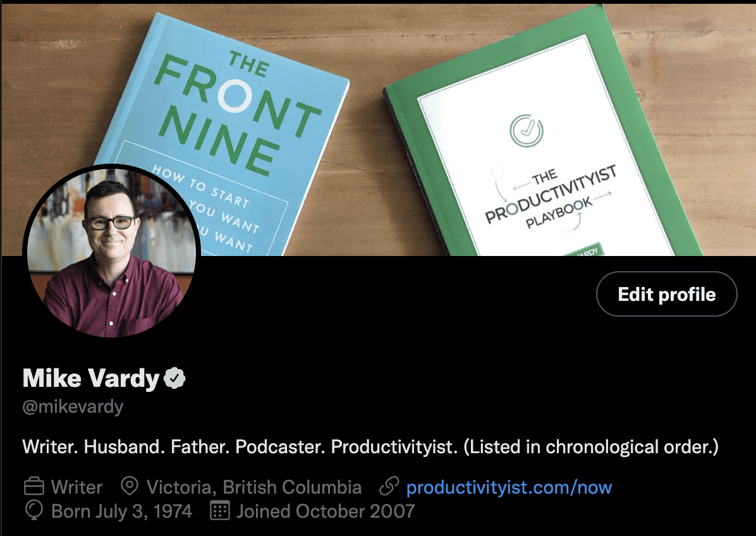
Task: Click the Mike Vardy display name
Action: 92,377
